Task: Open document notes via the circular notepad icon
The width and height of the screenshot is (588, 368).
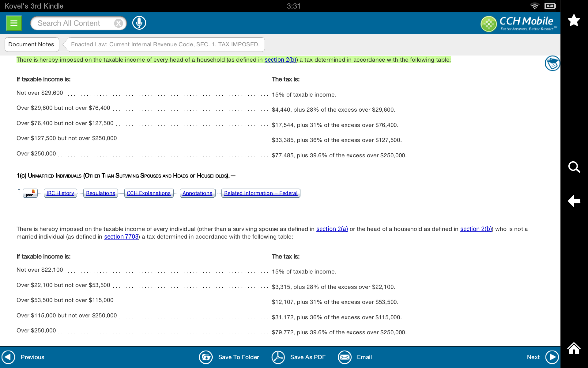Action: [552, 63]
